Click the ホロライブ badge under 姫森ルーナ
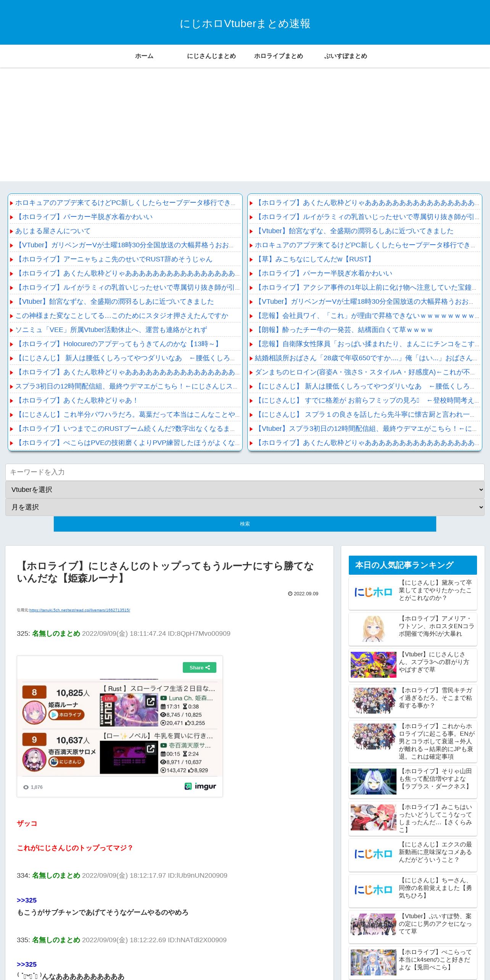The width and height of the screenshot is (490, 980). (66, 715)
